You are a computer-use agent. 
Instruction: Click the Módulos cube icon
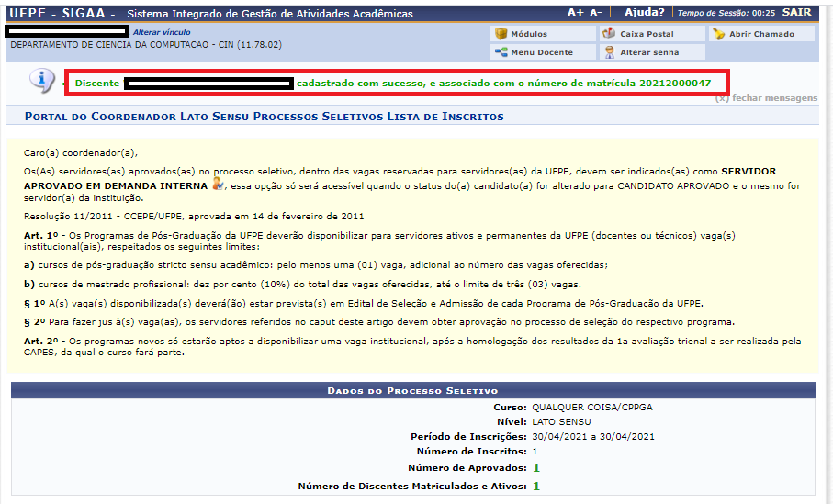point(501,34)
